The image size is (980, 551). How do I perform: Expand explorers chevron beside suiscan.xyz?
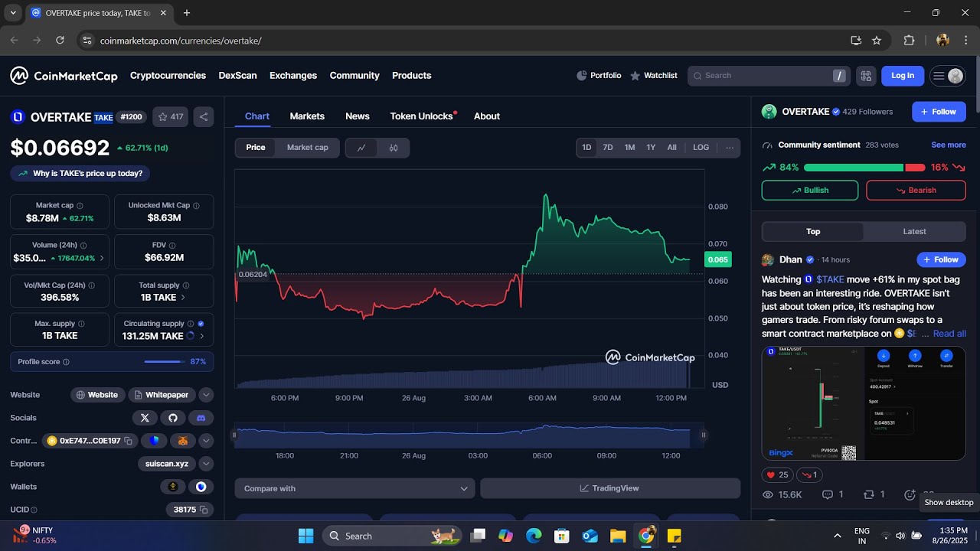point(206,464)
